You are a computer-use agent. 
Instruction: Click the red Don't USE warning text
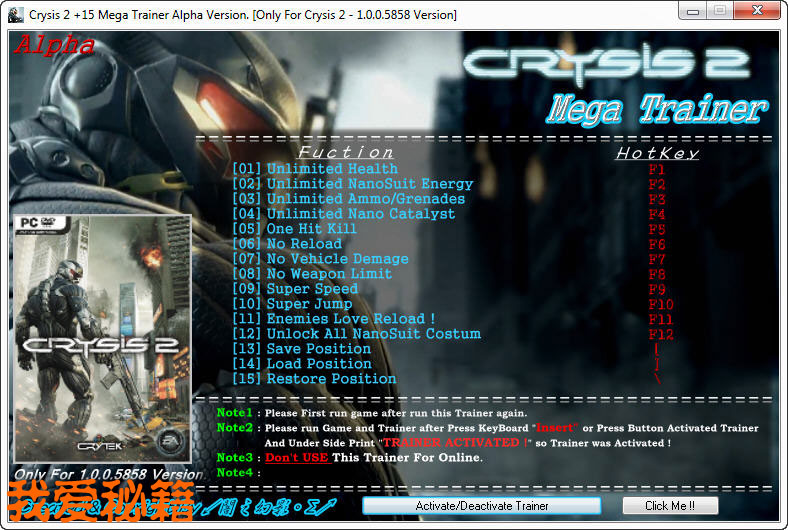point(297,458)
